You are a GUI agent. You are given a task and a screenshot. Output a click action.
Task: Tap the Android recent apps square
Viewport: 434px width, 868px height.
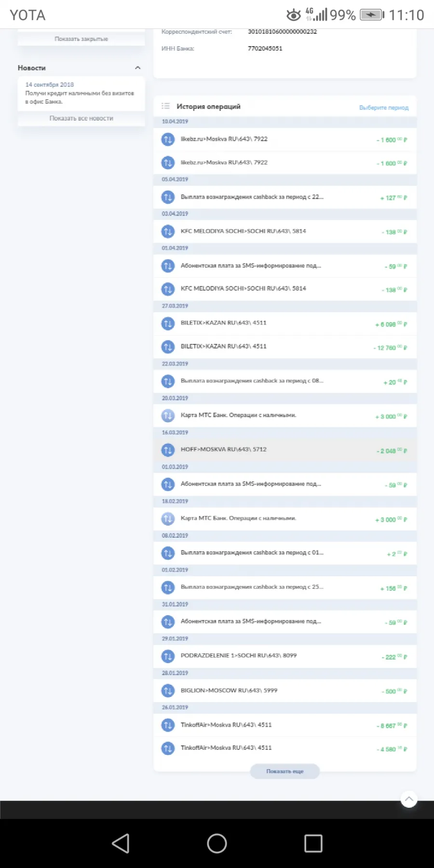click(x=313, y=843)
